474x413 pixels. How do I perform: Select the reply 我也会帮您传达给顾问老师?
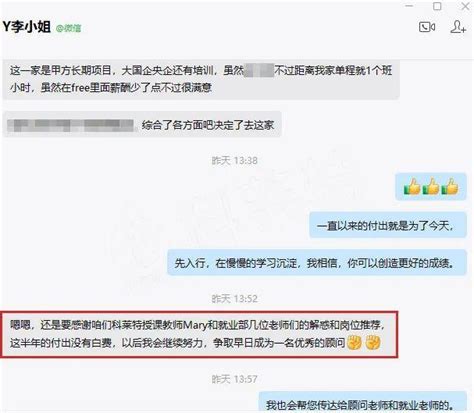pos(363,402)
